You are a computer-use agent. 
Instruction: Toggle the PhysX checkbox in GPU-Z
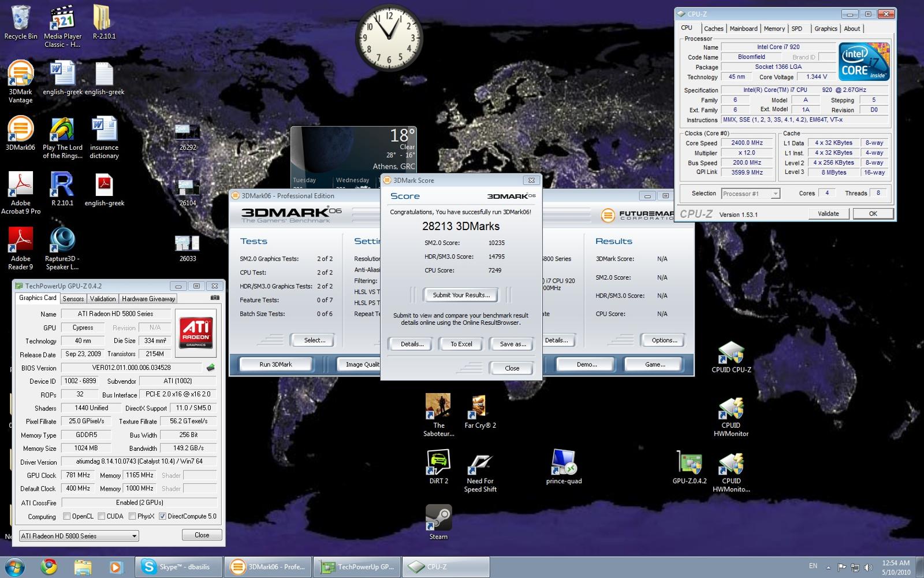(132, 516)
